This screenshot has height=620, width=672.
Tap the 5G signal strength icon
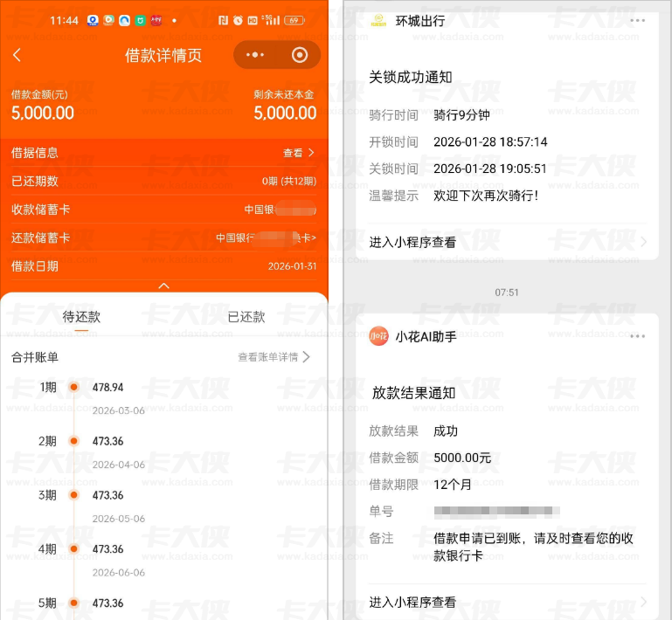(x=271, y=20)
